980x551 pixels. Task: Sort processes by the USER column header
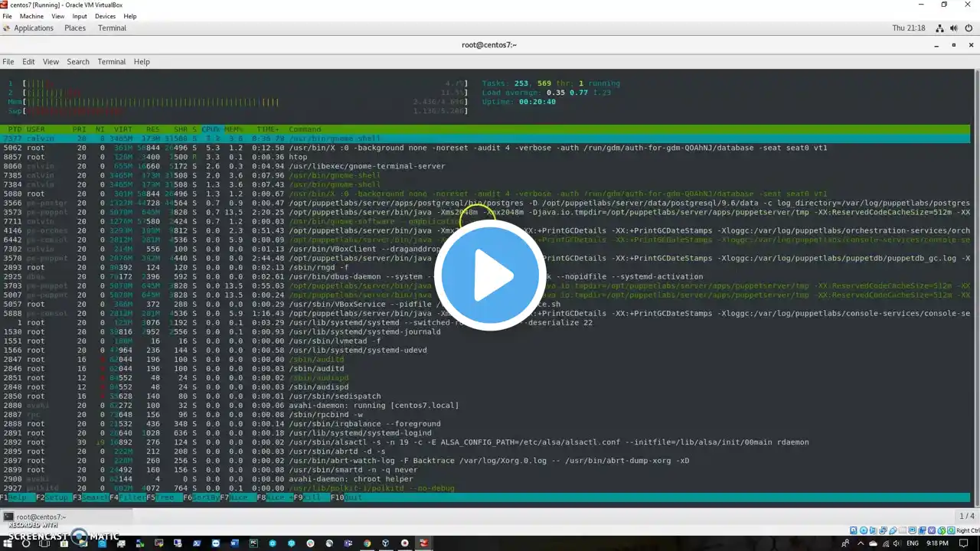(36, 129)
